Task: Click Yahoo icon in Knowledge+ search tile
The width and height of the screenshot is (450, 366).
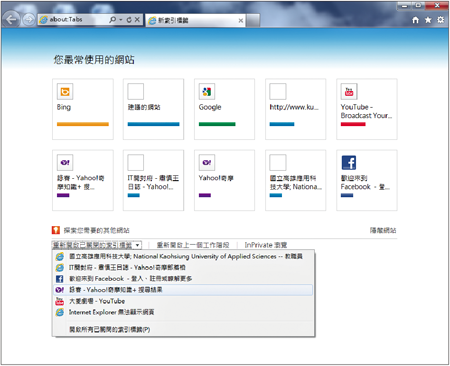Action: [x=65, y=163]
